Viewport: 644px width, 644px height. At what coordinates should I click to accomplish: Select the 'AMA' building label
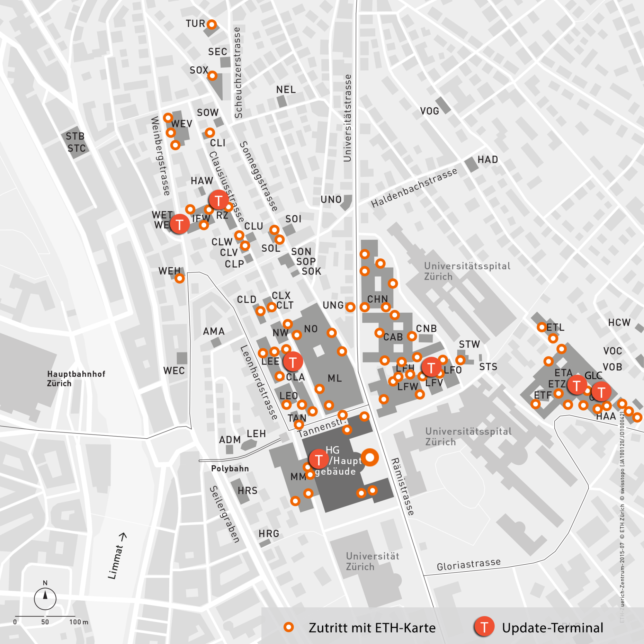coord(214,331)
